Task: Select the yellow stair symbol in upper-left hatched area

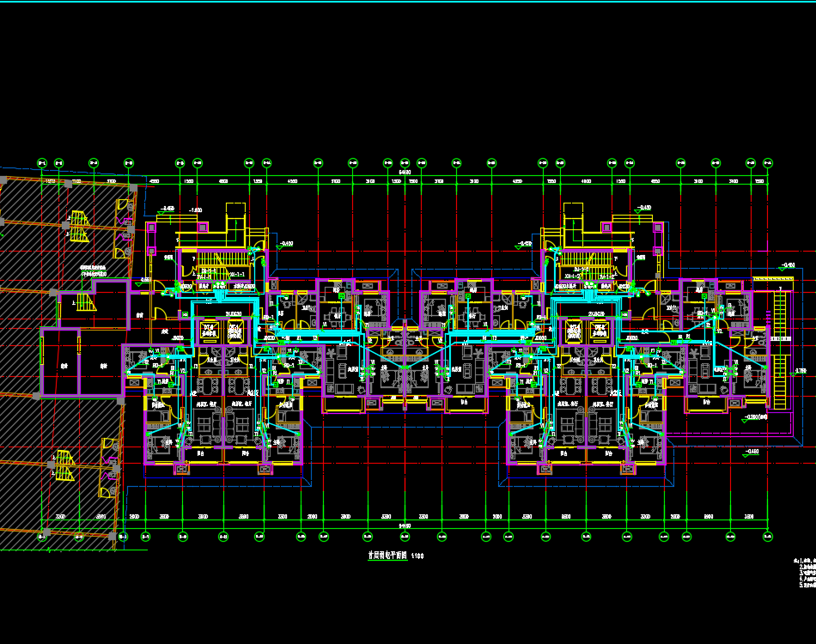Action: click(x=79, y=226)
